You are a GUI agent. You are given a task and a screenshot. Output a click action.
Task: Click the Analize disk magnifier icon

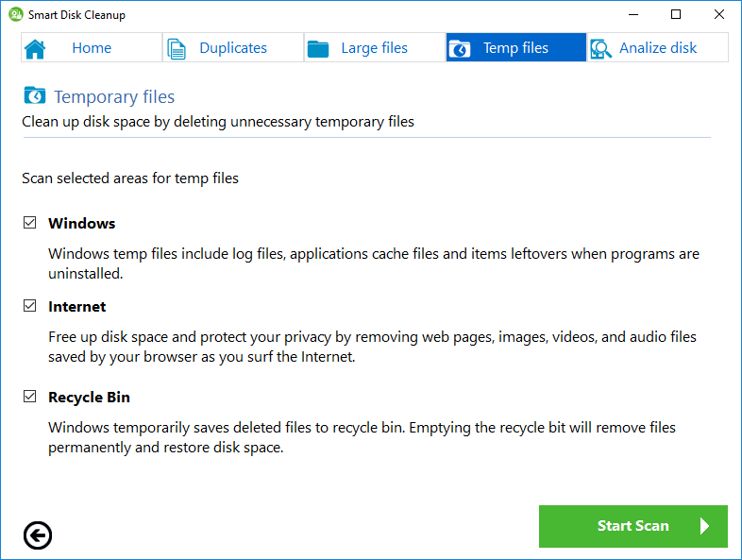(x=600, y=48)
